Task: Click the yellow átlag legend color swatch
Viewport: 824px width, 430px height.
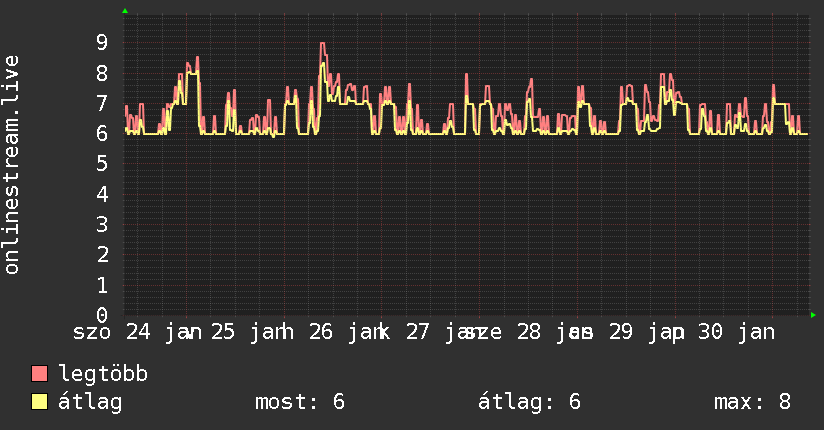Action: [39, 402]
